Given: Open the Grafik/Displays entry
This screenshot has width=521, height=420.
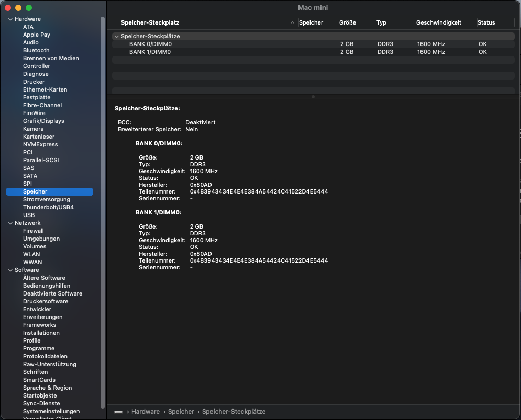Looking at the screenshot, I should tap(43, 121).
